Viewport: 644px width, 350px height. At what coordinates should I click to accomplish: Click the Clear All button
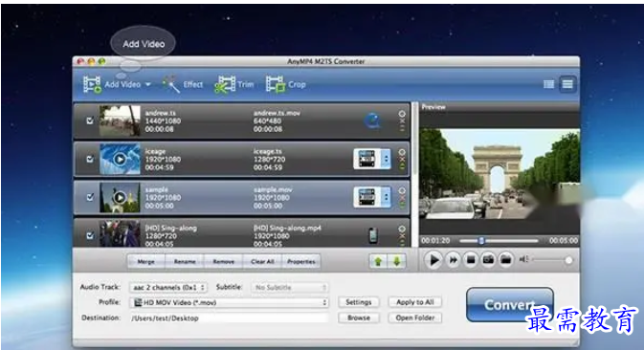(x=262, y=261)
